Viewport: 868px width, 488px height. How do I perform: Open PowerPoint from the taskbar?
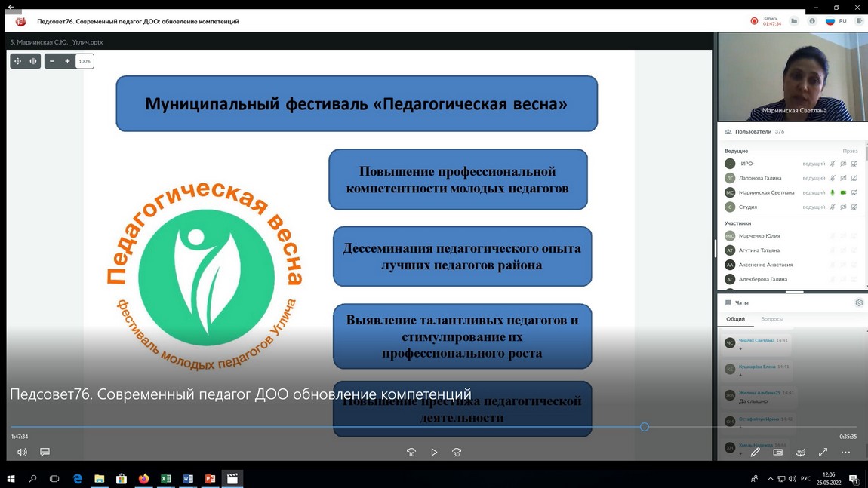pyautogui.click(x=210, y=479)
